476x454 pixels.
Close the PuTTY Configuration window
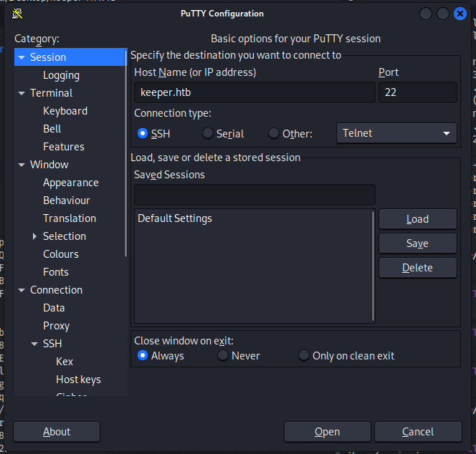460,14
